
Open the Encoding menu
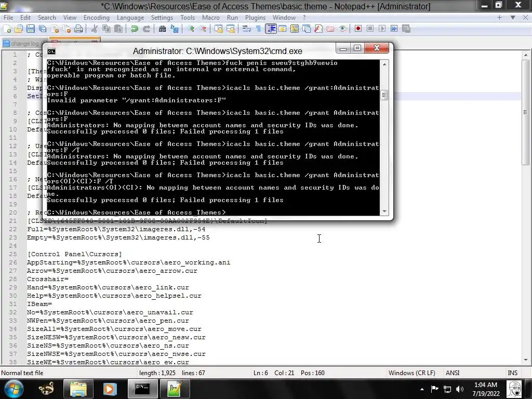click(x=96, y=18)
